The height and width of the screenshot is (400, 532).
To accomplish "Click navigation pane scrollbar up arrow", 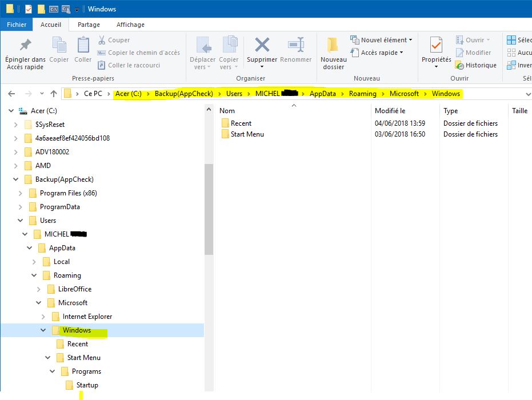I will (209, 109).
